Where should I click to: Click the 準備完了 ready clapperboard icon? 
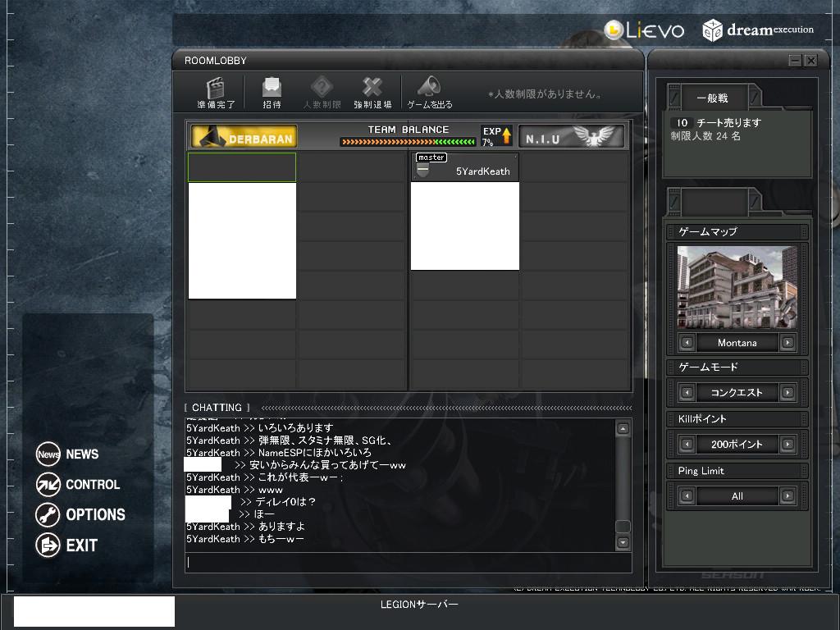[216, 89]
